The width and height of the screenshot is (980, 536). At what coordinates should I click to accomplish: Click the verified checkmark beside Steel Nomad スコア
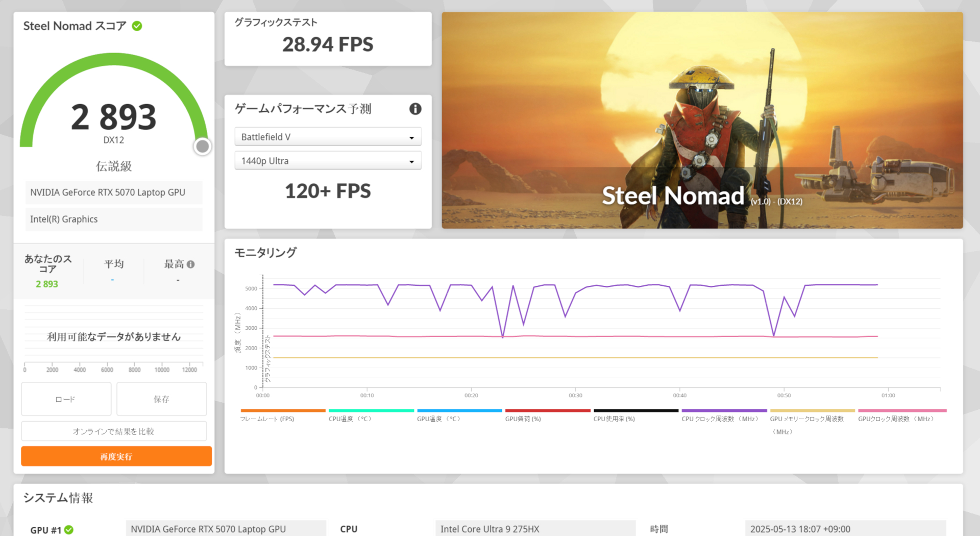[136, 26]
